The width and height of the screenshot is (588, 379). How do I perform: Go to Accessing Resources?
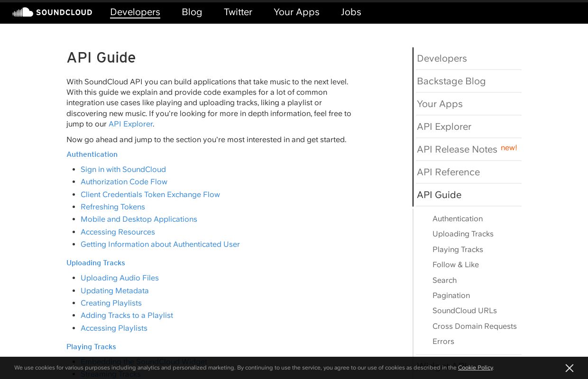click(118, 232)
